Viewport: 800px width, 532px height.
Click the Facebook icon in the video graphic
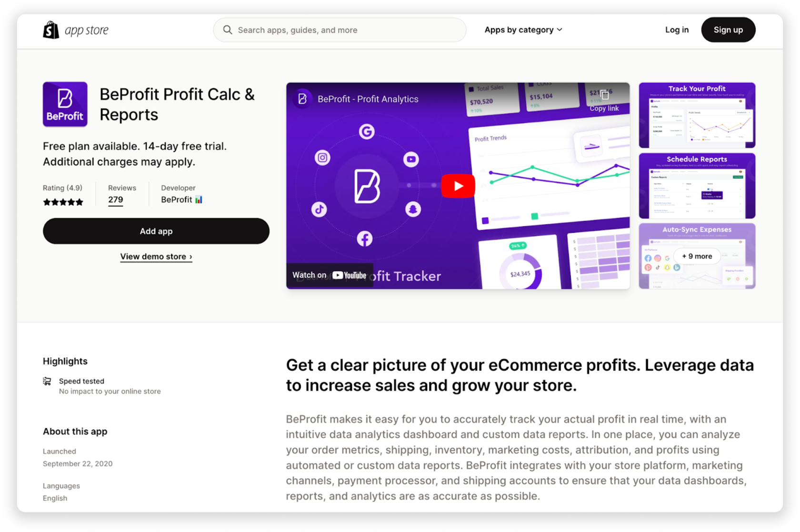[x=365, y=239]
